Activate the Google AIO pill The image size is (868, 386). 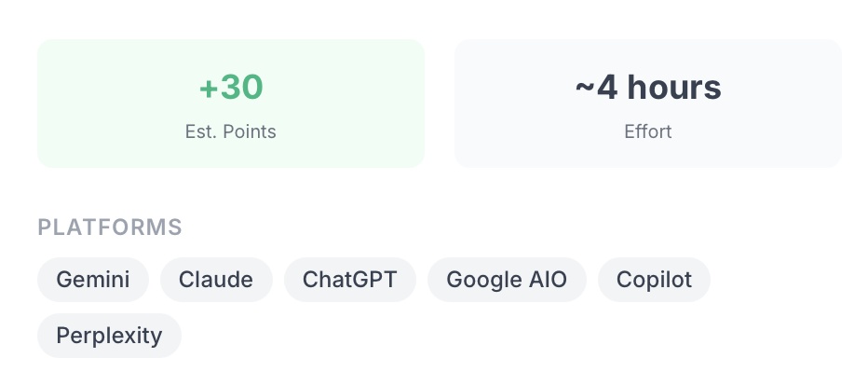tap(507, 280)
